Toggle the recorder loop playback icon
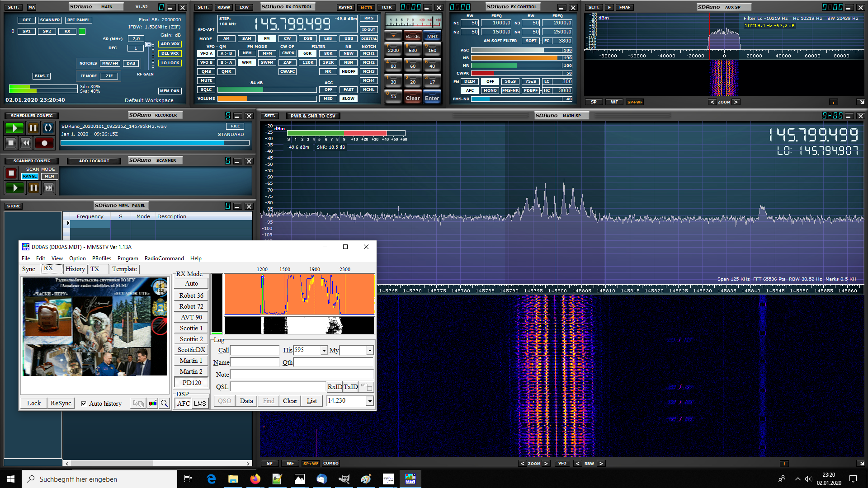868x488 pixels. [48, 128]
